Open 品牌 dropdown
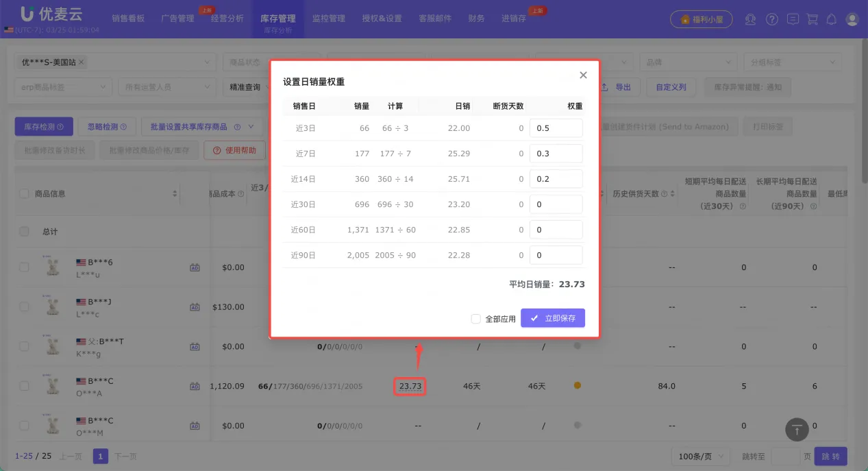The height and width of the screenshot is (471, 868). [689, 62]
